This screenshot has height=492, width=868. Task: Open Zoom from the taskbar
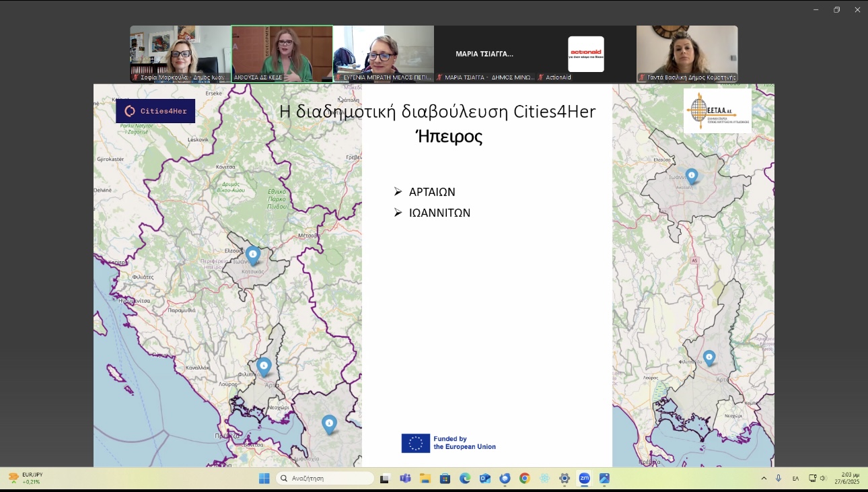(584, 479)
